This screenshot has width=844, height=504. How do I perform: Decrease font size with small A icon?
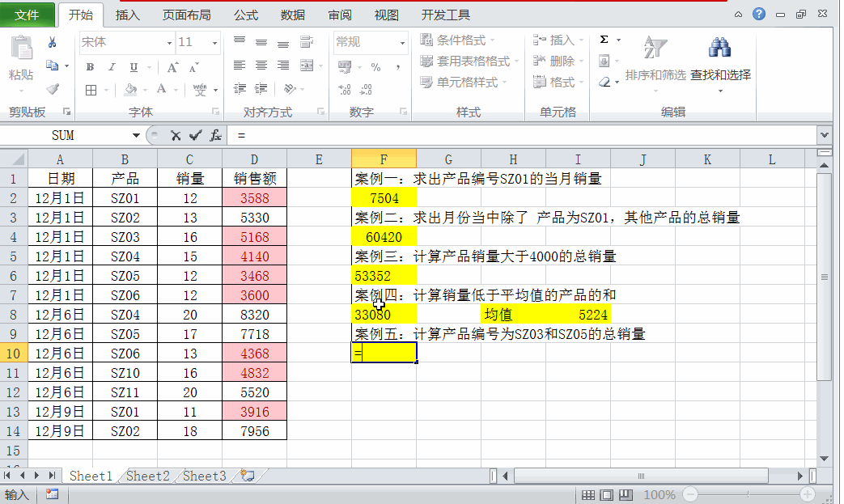(x=193, y=68)
